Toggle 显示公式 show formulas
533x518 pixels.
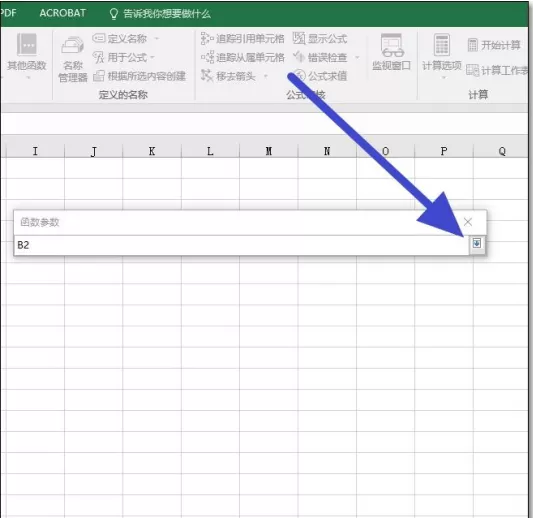pyautogui.click(x=320, y=38)
